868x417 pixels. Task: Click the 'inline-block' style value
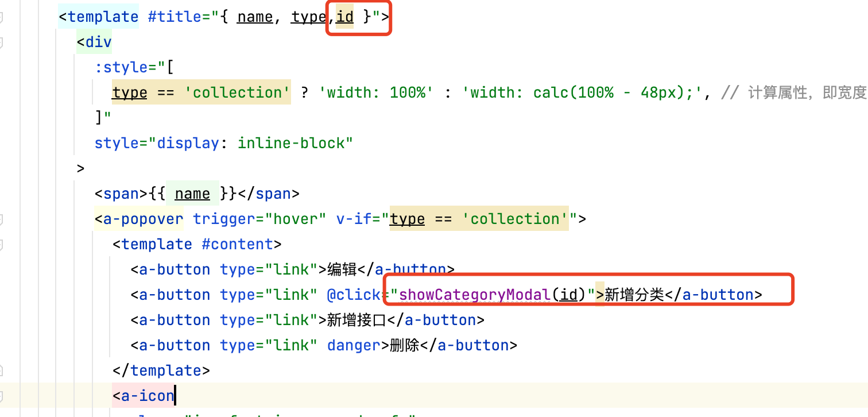(x=290, y=144)
